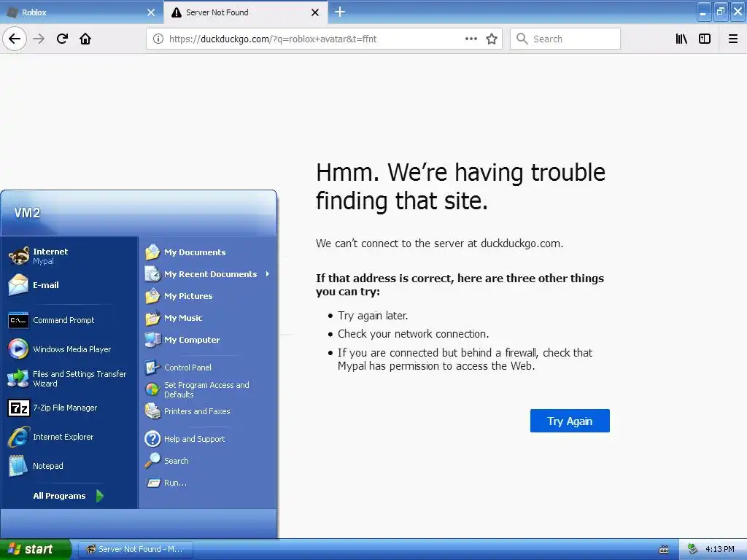Close the Roblox tab
This screenshot has height=560, width=747.
click(150, 12)
